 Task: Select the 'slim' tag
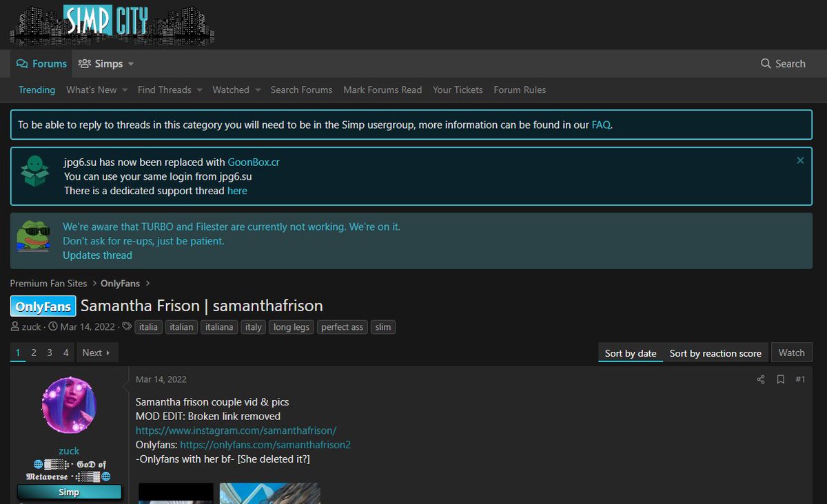[x=383, y=327]
